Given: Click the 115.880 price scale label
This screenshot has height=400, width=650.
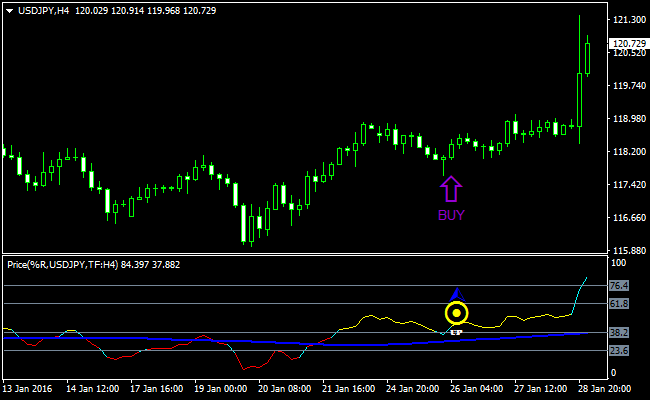Looking at the screenshot, I should (626, 251).
